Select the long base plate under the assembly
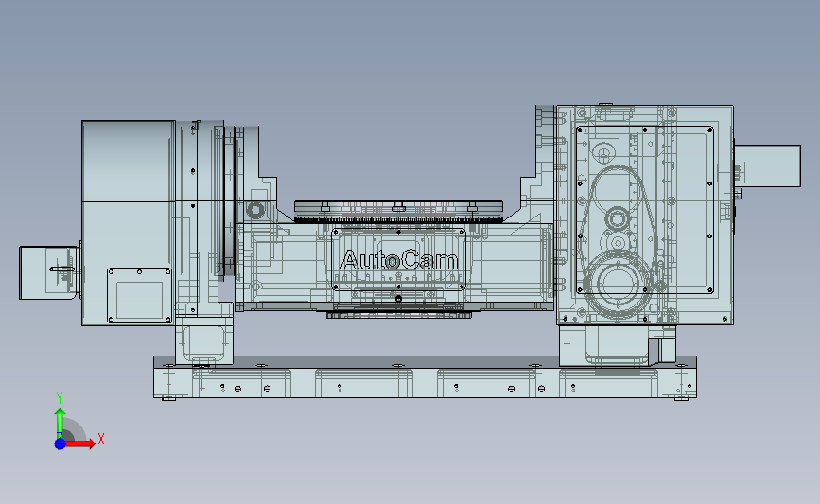This screenshot has height=504, width=820. coord(425,377)
